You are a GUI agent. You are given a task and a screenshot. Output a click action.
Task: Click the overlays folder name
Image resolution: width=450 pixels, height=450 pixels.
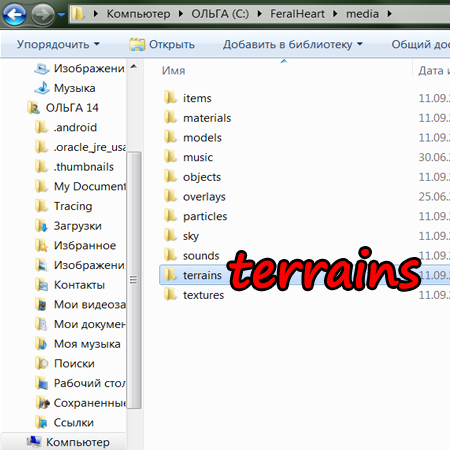[x=204, y=197]
